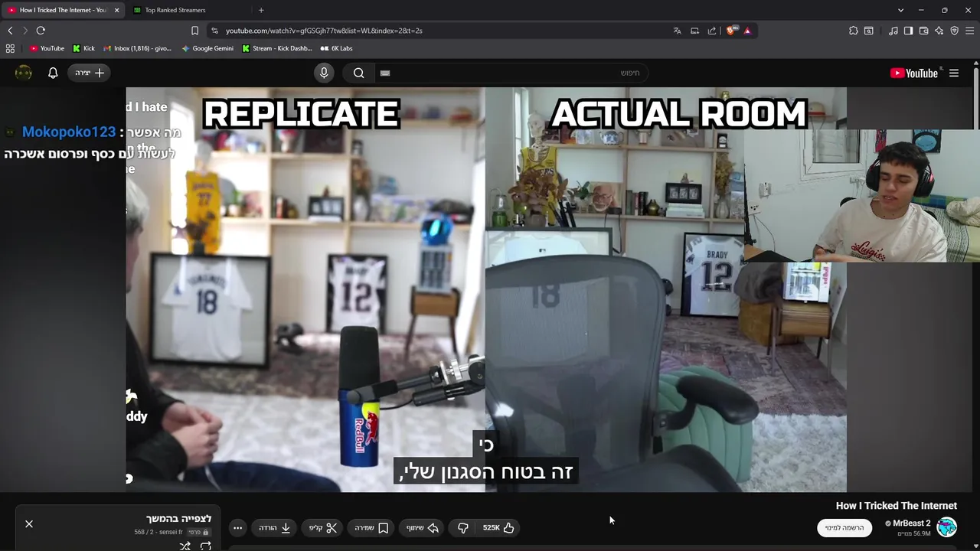The image size is (980, 551).
Task: Open Brave Shields lion icon
Action: [730, 31]
